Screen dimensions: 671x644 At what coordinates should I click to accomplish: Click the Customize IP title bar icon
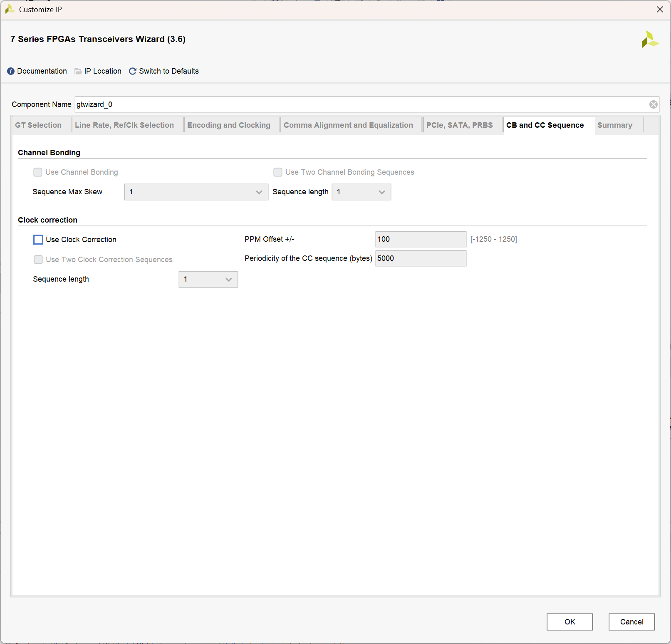(x=10, y=9)
